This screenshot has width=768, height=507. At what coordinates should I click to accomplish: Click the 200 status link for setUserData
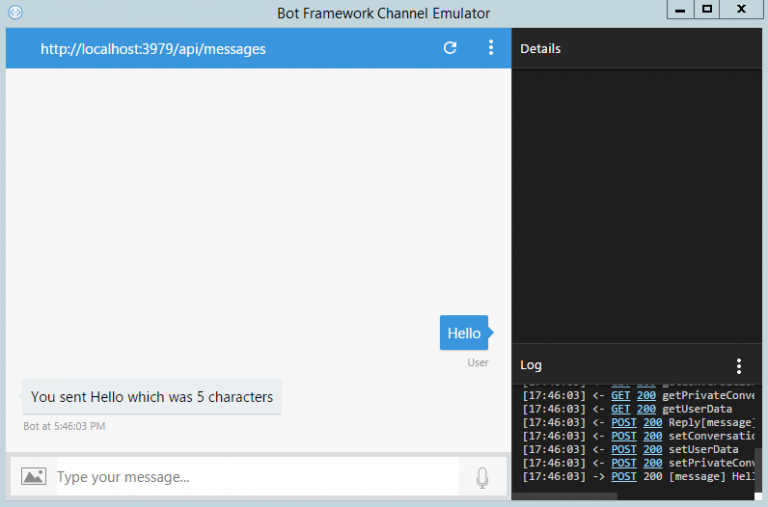click(652, 449)
